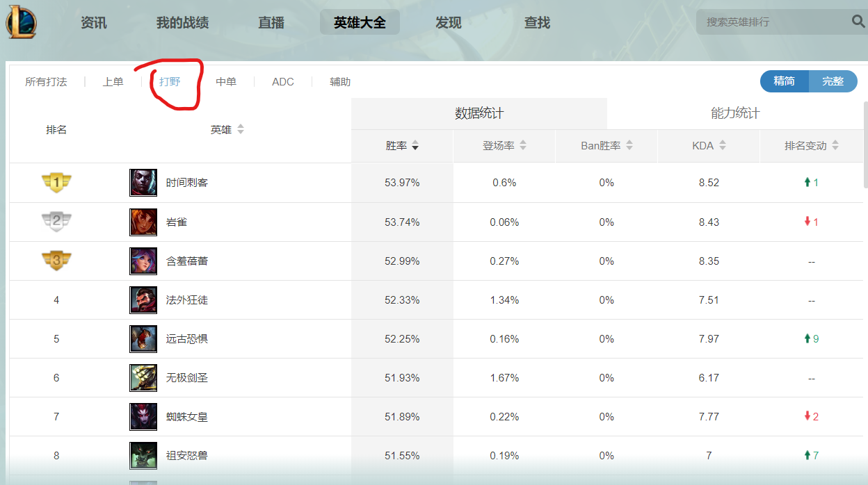Click the gold rank 1 medal icon

[56, 183]
